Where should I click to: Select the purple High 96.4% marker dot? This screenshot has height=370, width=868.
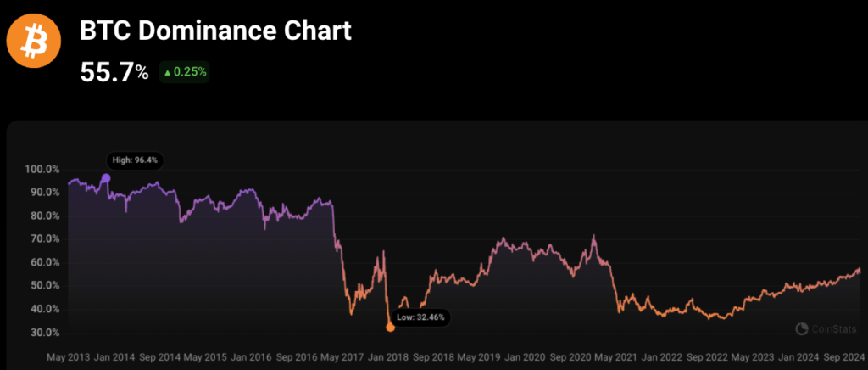106,178
